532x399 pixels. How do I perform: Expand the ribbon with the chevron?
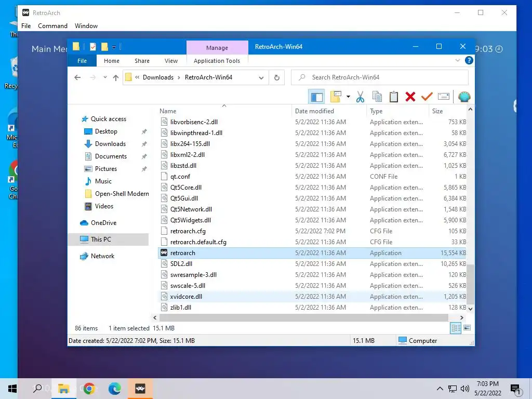tap(457, 60)
